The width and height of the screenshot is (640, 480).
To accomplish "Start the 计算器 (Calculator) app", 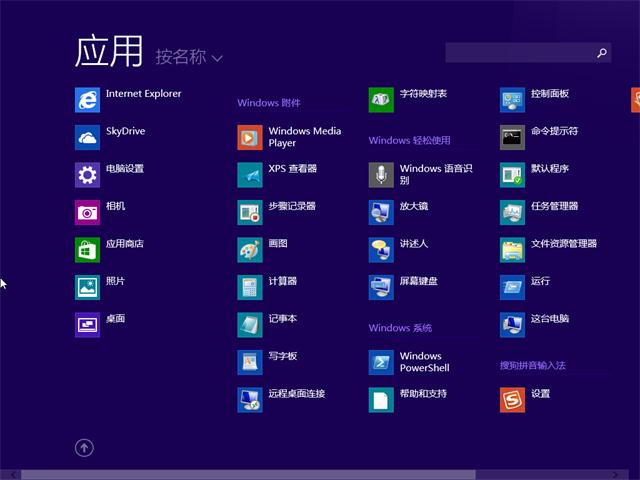I will point(250,287).
